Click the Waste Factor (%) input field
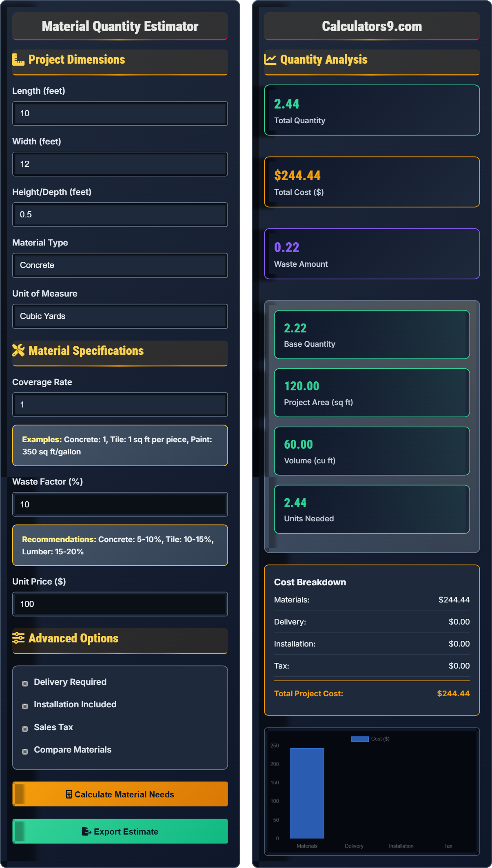The width and height of the screenshot is (492, 868). (120, 505)
